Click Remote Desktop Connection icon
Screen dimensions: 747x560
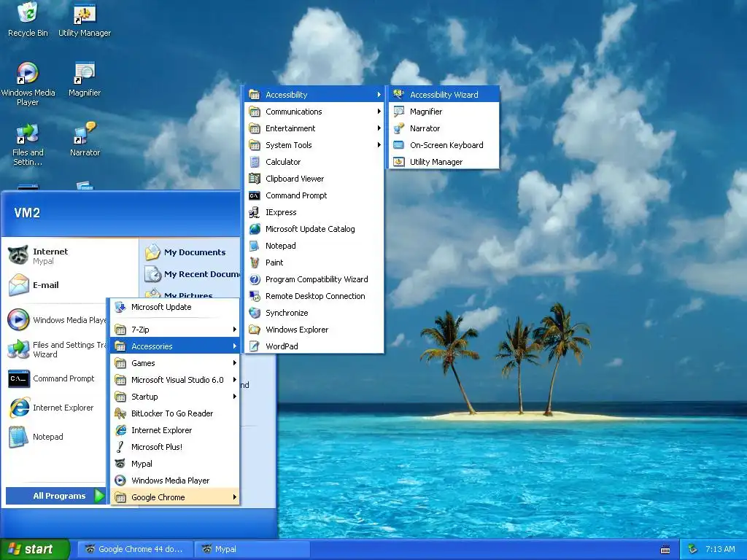(255, 296)
